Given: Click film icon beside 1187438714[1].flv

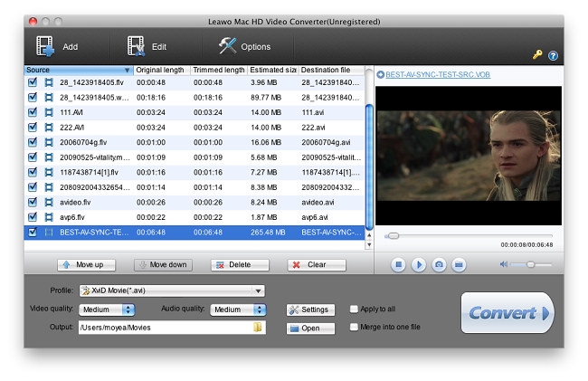Looking at the screenshot, I should [49, 172].
